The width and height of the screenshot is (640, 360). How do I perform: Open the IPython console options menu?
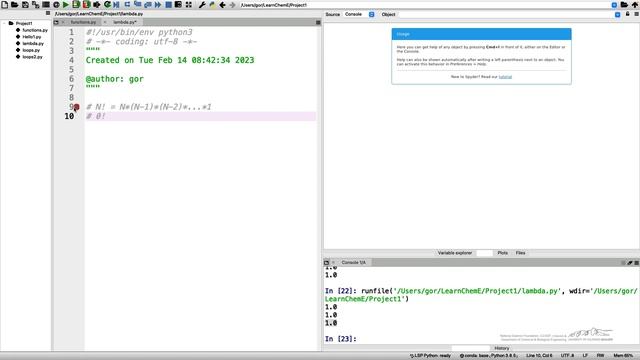click(x=636, y=262)
